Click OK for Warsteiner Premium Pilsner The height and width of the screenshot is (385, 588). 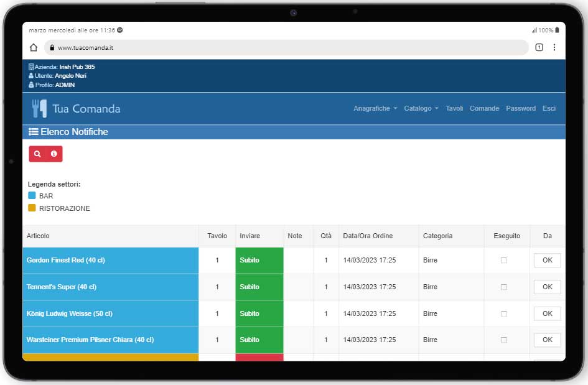547,340
